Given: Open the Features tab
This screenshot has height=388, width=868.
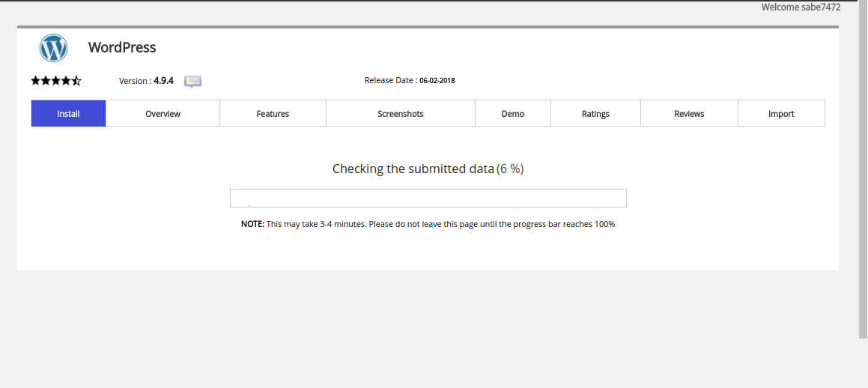Looking at the screenshot, I should pyautogui.click(x=273, y=114).
